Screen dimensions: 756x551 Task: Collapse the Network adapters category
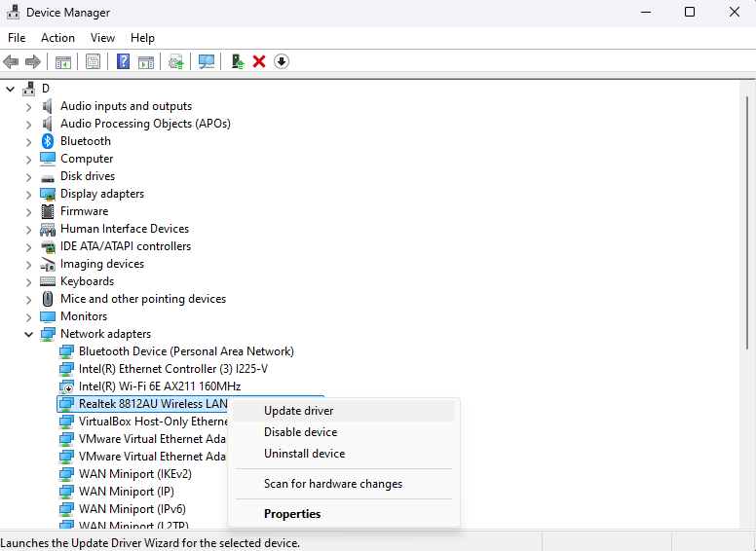tap(28, 334)
